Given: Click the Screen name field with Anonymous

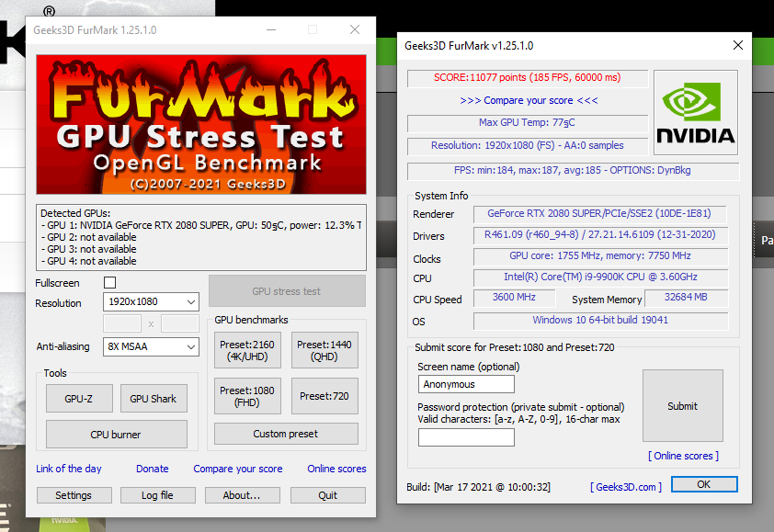Looking at the screenshot, I should (x=466, y=384).
